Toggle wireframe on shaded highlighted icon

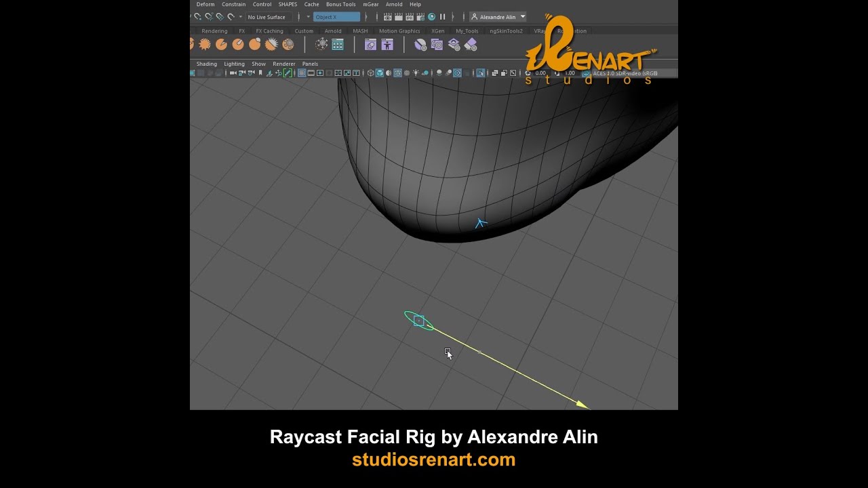point(397,73)
